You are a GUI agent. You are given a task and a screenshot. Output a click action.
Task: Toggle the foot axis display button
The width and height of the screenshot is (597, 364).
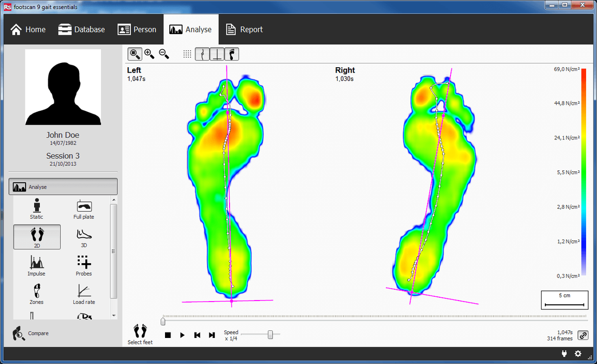pyautogui.click(x=217, y=54)
